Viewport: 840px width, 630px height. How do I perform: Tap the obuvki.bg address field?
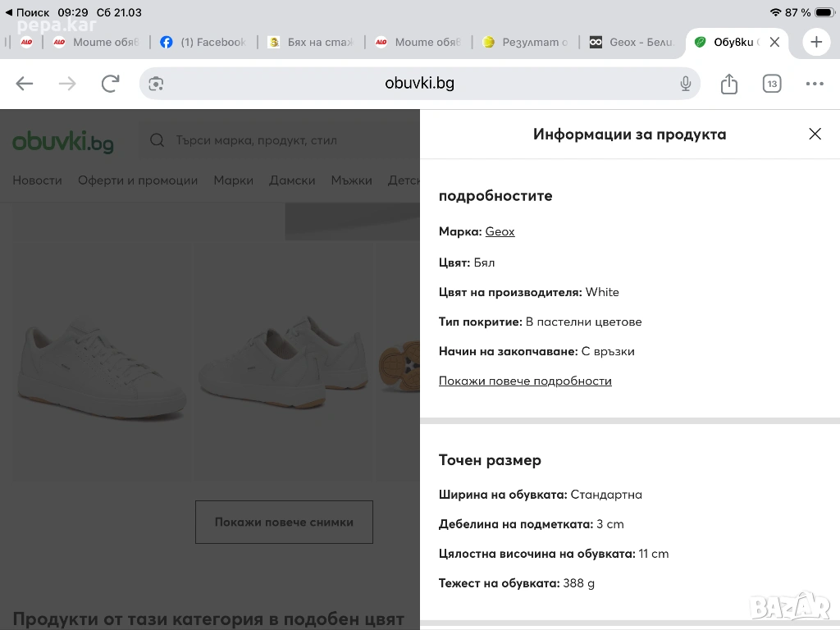click(x=419, y=84)
